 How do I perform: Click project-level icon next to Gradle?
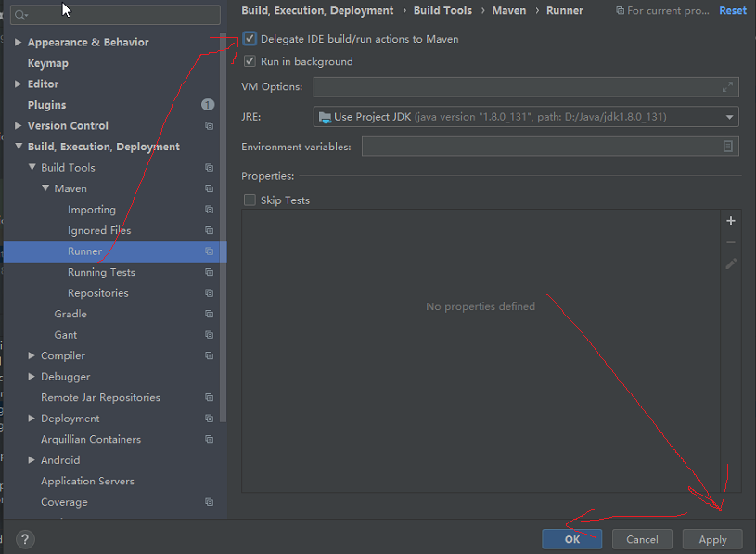210,314
